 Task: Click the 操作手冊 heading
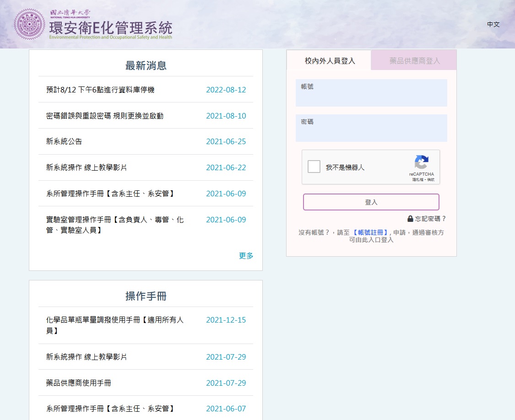click(146, 296)
